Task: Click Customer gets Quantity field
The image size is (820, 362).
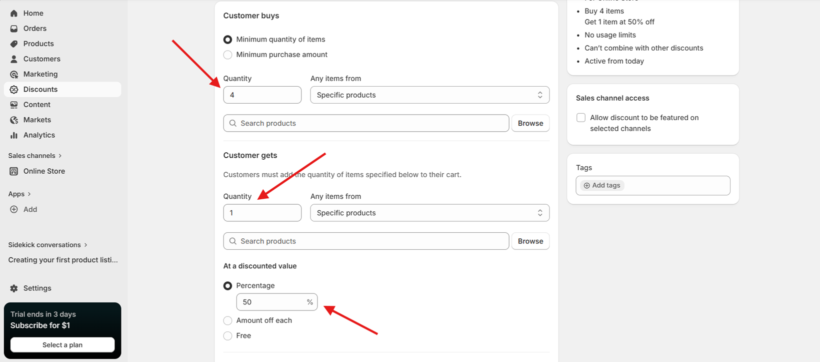Action: 263,213
